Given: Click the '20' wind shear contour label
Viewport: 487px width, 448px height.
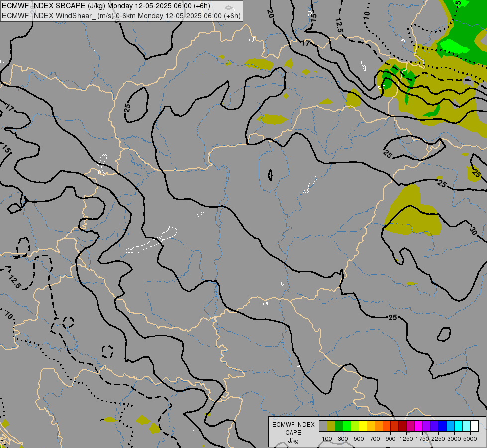Looking at the screenshot, I should (x=270, y=13).
